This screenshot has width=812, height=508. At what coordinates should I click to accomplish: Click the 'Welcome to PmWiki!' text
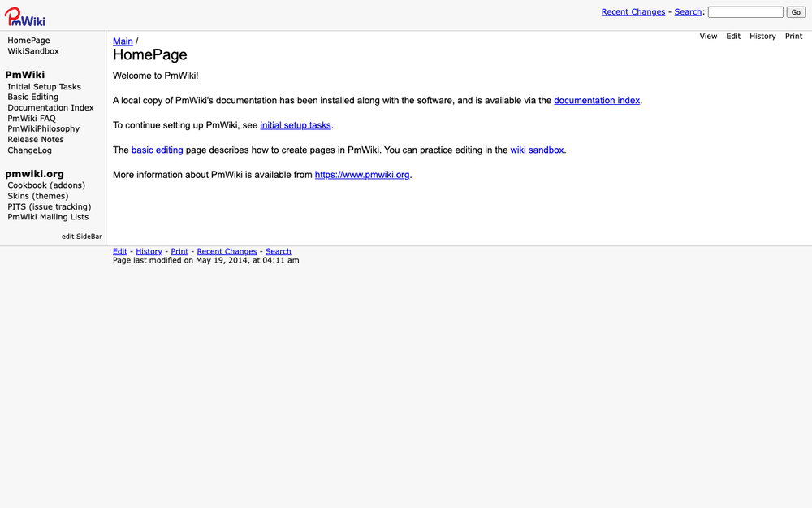[x=155, y=76]
